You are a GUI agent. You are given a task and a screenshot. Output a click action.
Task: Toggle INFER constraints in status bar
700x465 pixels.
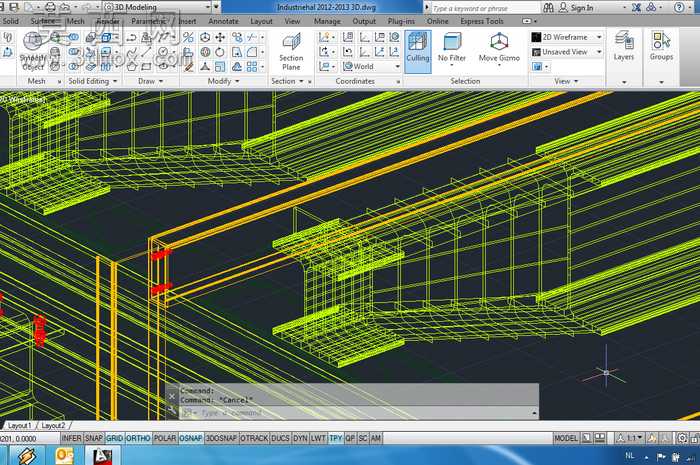[71, 438]
